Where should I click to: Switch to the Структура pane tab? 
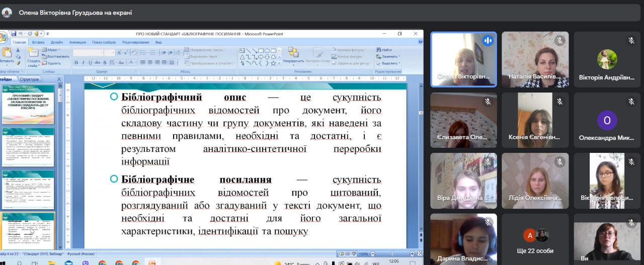(30, 79)
